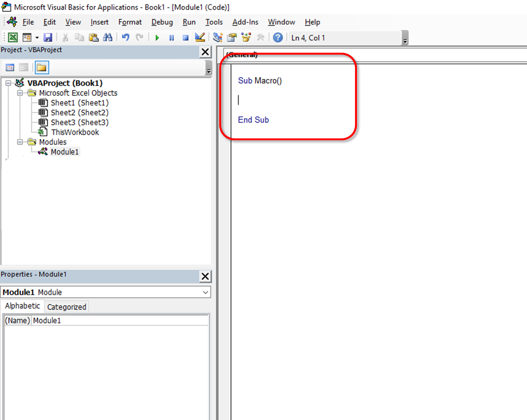Click the toolbar options overflow arrow
Image resolution: width=527 pixels, height=420 pixels.
pos(405,38)
